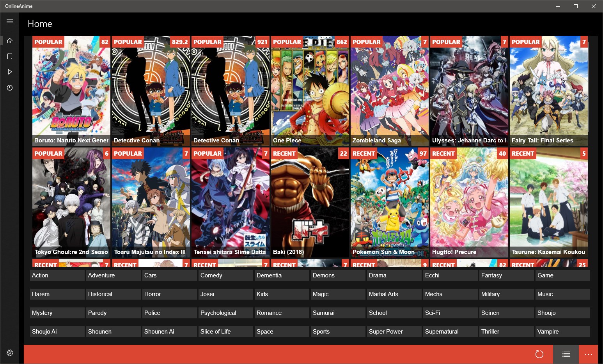Open the sidebar play icon page
Screen dimensions: 603x364
10,72
